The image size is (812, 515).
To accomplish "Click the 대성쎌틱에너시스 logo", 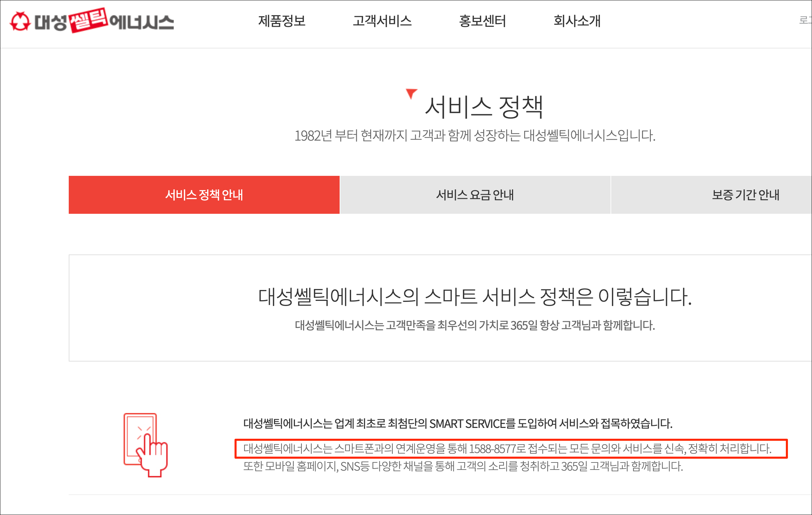I will click(91, 21).
